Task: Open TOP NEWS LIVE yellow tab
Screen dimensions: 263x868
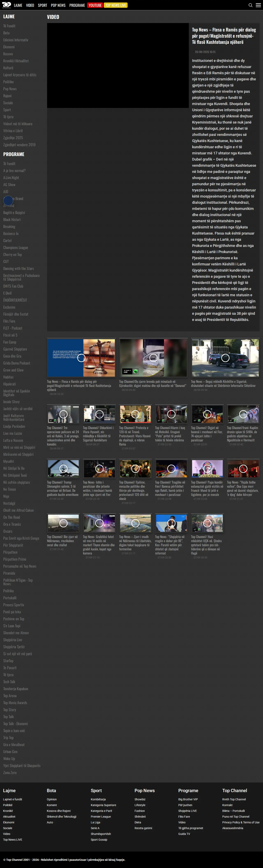Action: pos(115,5)
